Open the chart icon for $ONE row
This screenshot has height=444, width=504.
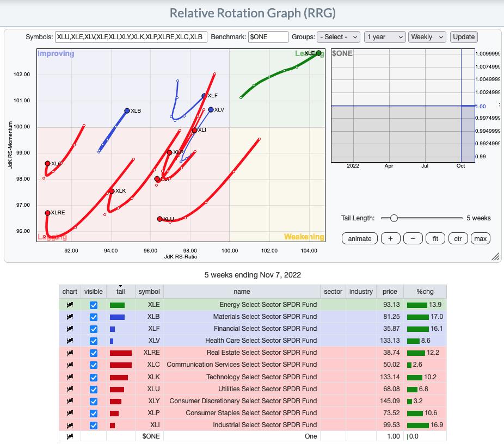[70, 436]
